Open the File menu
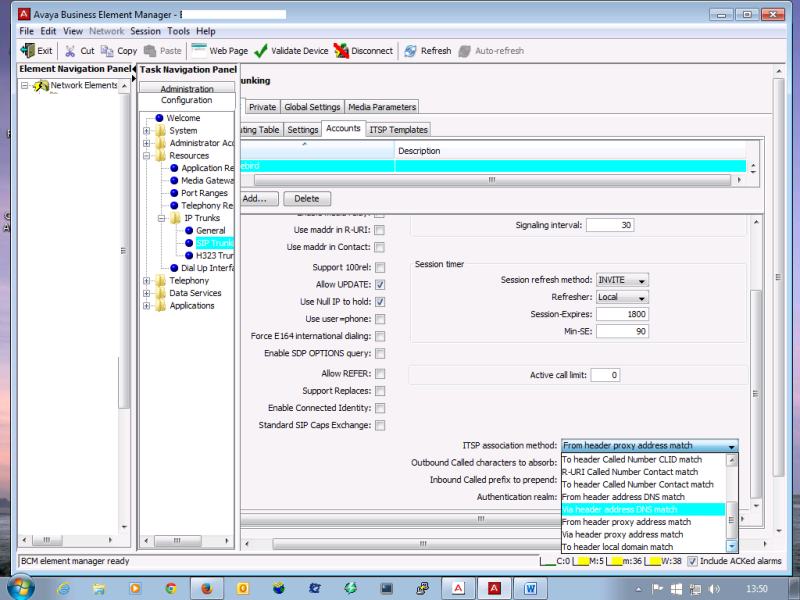The image size is (800, 600). 27,31
